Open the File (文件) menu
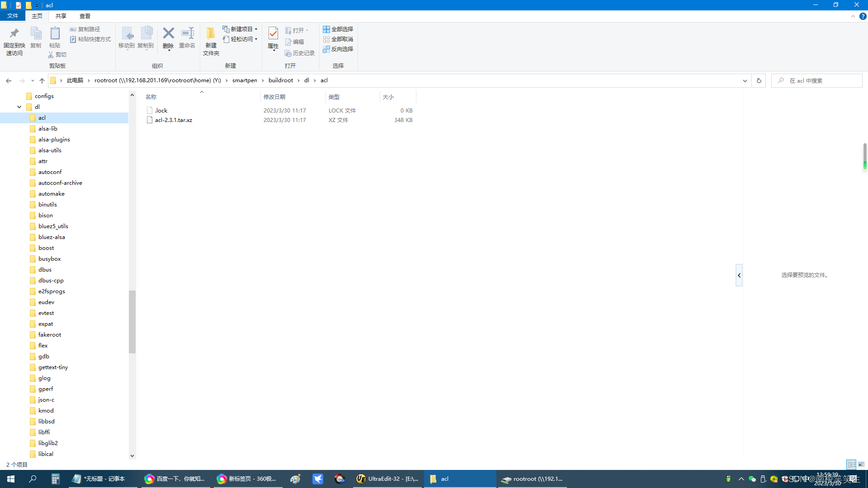The image size is (868, 488). pyautogui.click(x=13, y=16)
